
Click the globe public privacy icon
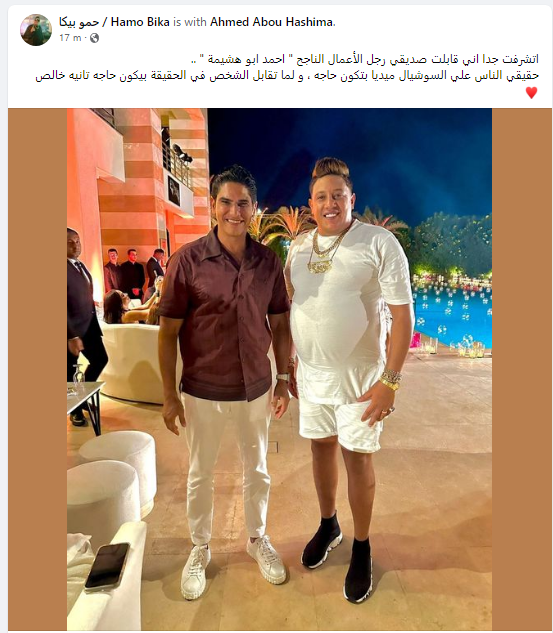point(94,38)
